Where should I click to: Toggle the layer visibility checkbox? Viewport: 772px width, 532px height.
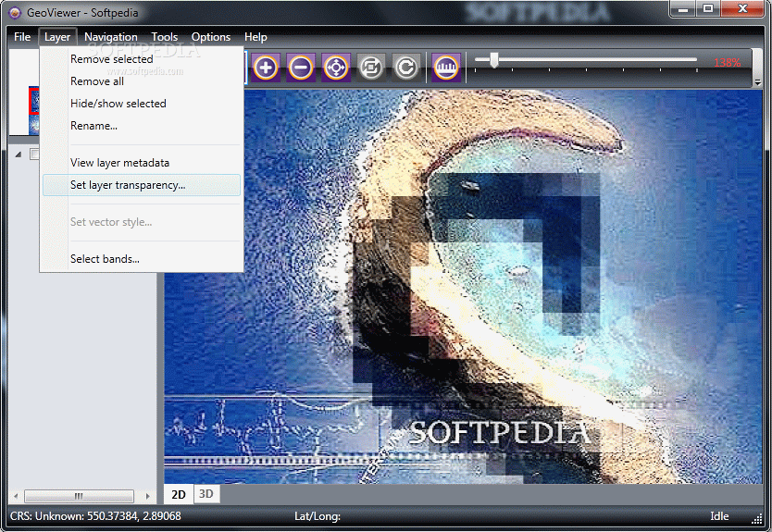point(34,154)
